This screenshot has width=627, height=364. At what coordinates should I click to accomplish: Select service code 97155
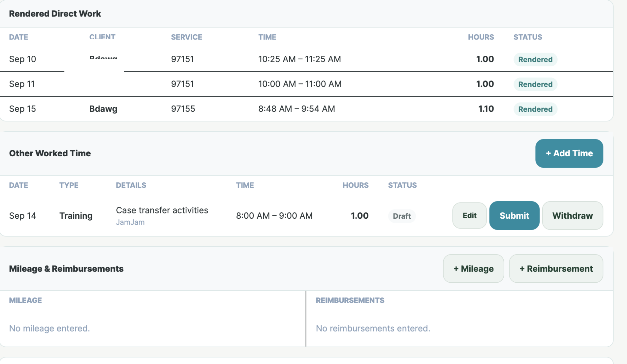pos(183,109)
